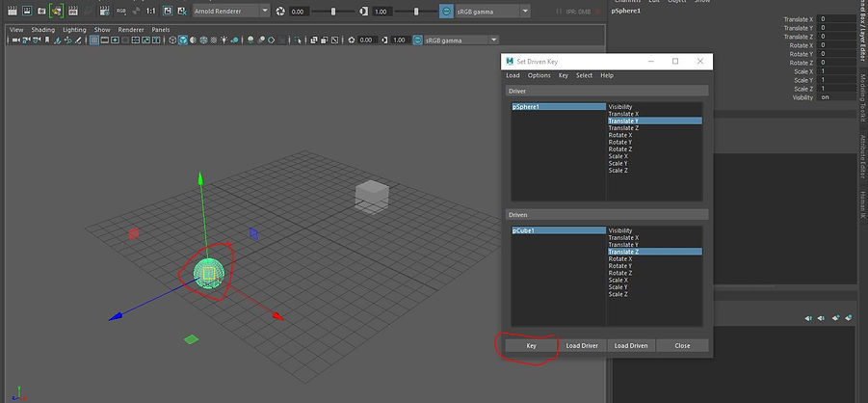Switch to the Attribute Editor side tab

click(862, 156)
